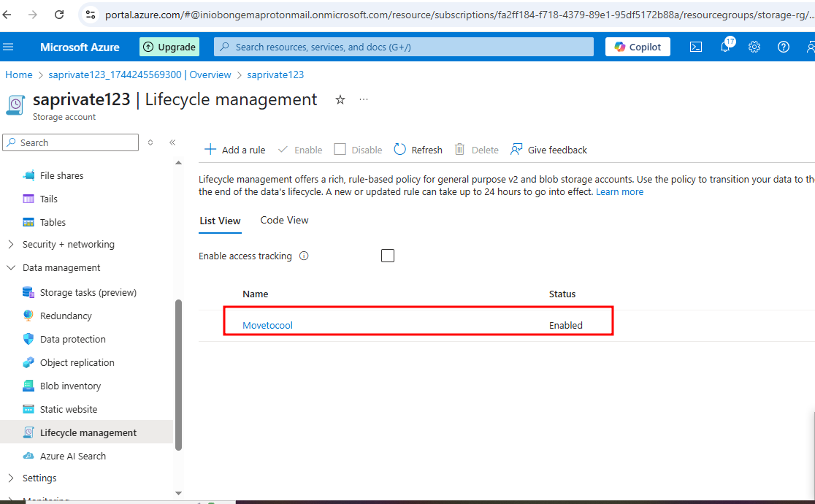Open the saprivate123_1744245569300 Overview breadcrumb
The image size is (815, 504).
pos(139,75)
